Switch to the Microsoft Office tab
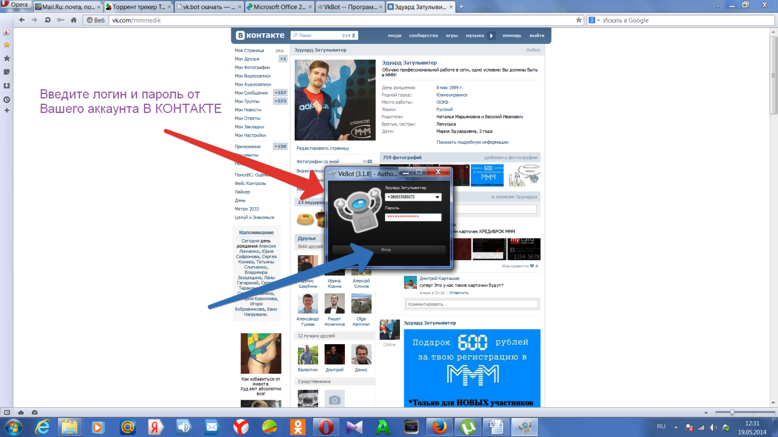Image resolution: width=778 pixels, height=437 pixels. 279,6
